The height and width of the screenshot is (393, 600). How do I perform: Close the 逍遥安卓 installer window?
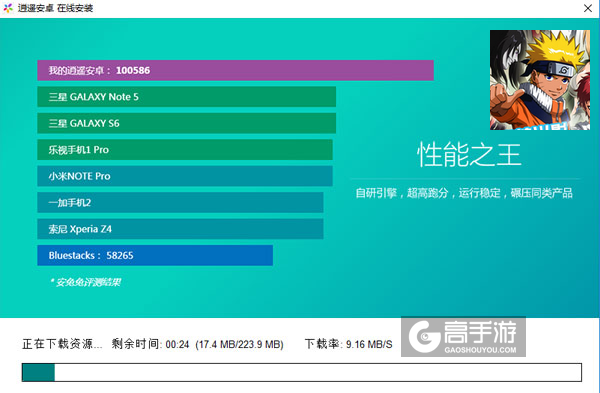588,8
